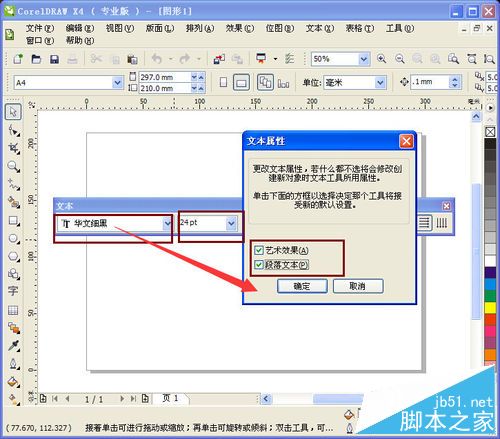Expand the 华文细黑 font dropdown
The width and height of the screenshot is (500, 439).
tap(167, 223)
